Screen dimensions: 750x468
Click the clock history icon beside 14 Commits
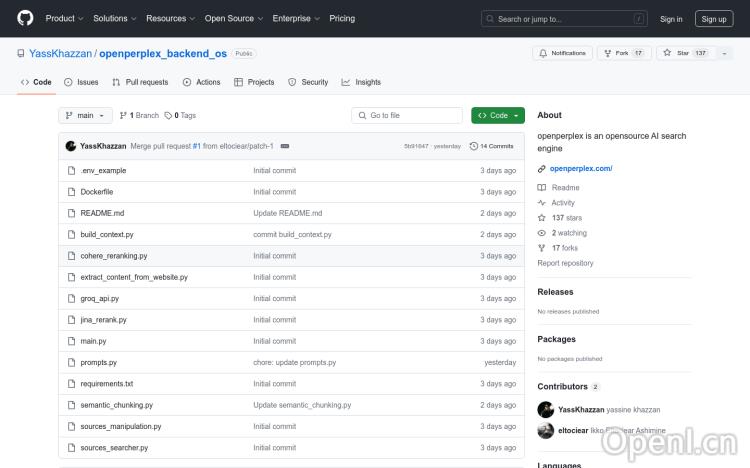click(474, 146)
